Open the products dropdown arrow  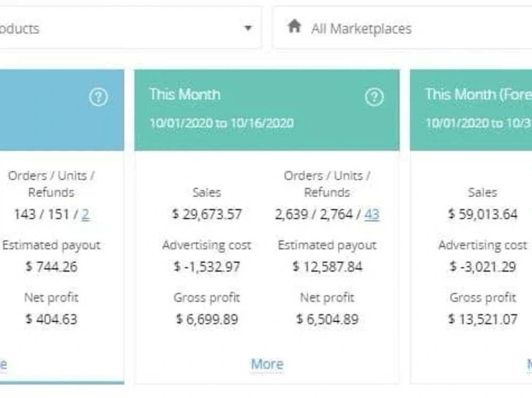248,28
